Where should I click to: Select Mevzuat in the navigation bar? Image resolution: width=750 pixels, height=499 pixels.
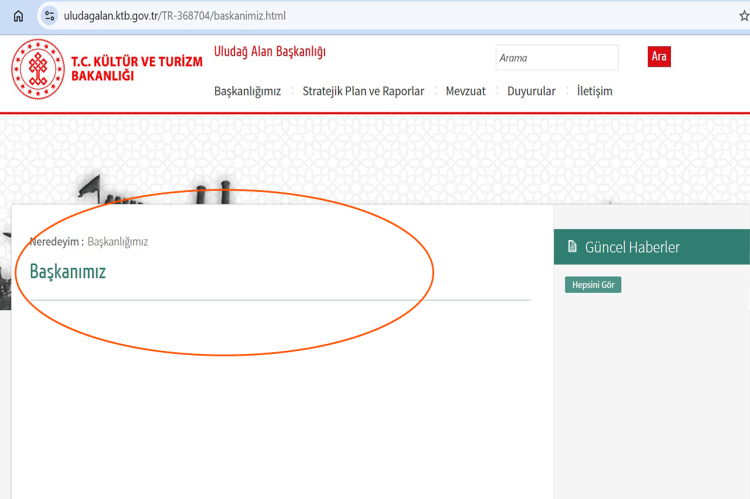coord(465,91)
